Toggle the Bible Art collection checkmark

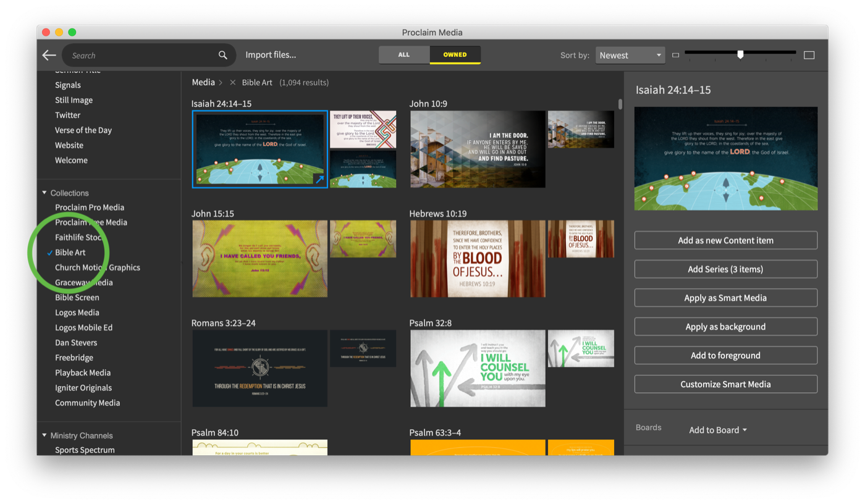(50, 253)
